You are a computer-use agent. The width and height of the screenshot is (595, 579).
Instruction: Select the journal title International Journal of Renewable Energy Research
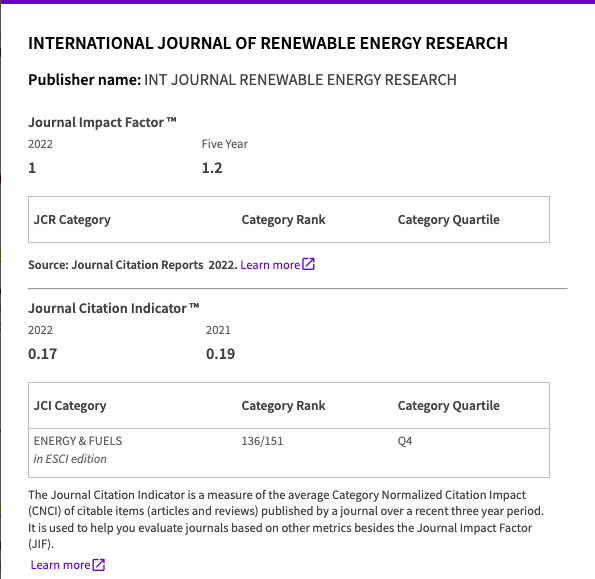tap(268, 43)
